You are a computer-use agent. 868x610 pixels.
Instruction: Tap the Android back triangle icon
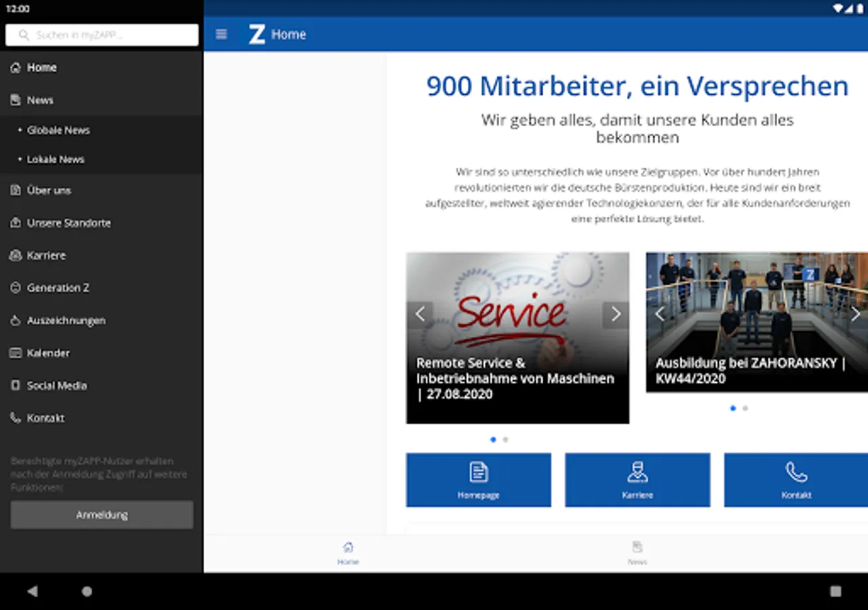click(x=32, y=591)
